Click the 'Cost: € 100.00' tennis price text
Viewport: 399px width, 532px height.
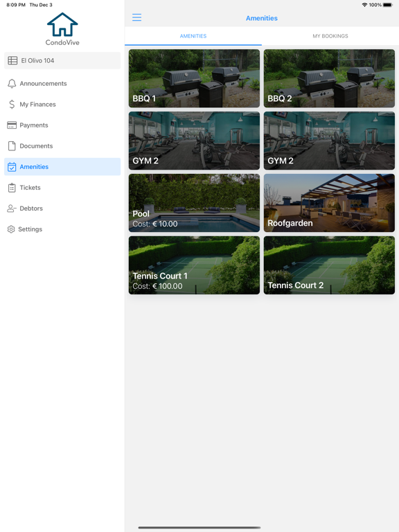tap(157, 286)
